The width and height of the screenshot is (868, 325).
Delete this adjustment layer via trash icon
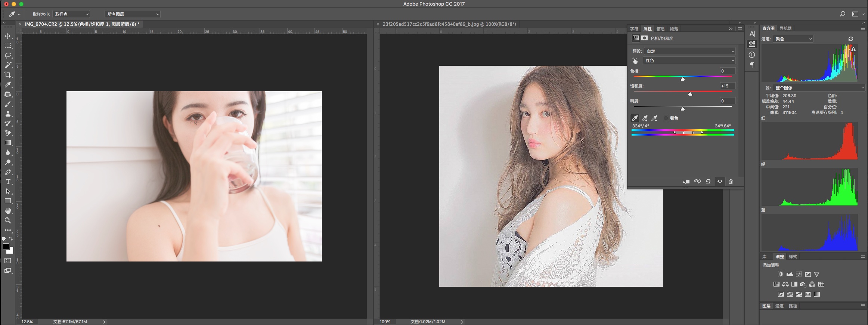[731, 182]
